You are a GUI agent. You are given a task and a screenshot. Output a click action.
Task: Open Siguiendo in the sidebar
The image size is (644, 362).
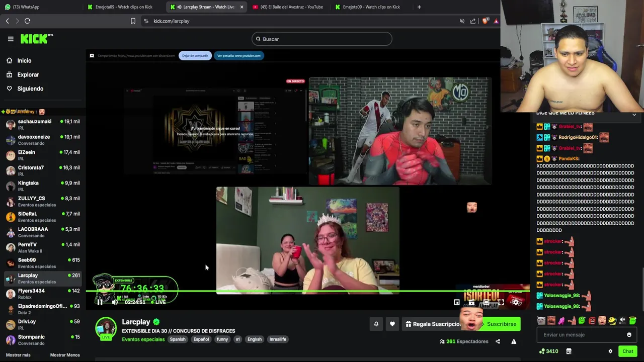(30, 88)
